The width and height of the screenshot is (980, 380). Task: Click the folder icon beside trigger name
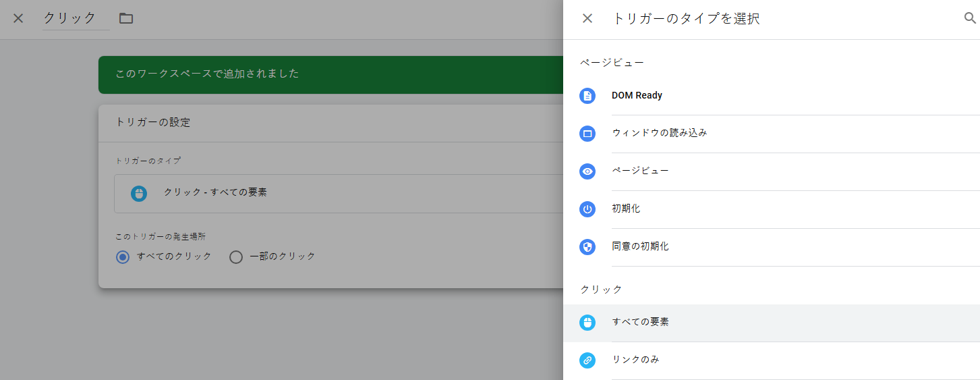(126, 18)
